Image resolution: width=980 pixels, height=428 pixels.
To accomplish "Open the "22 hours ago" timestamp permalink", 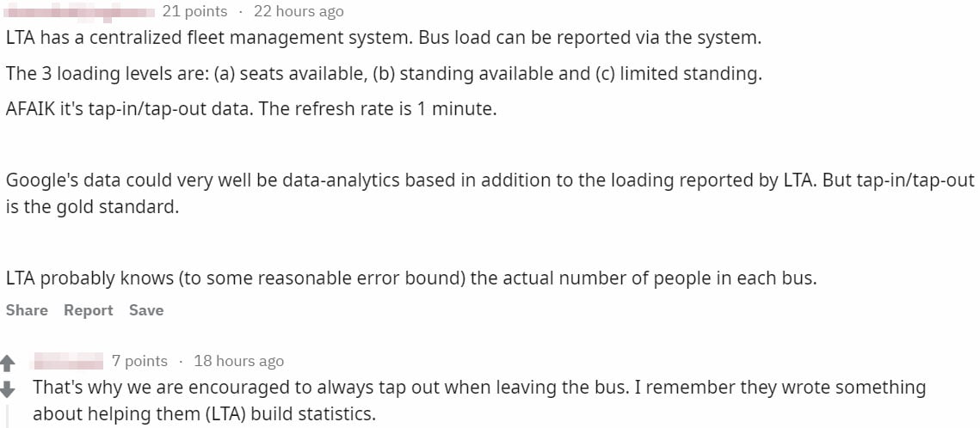I will tap(299, 12).
